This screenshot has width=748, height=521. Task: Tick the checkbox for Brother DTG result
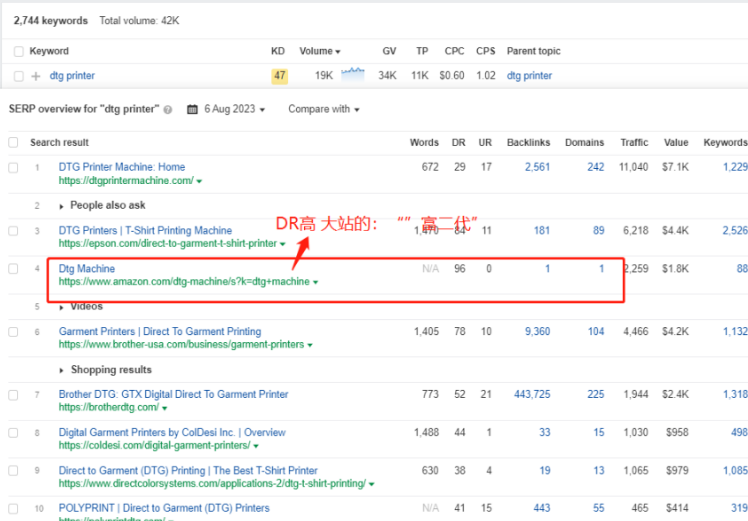(14, 395)
